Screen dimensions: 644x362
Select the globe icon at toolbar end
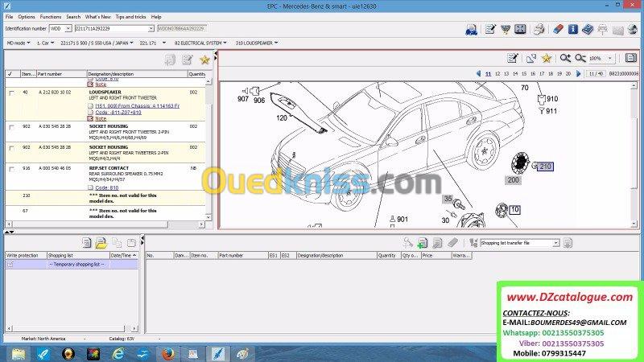point(633,29)
